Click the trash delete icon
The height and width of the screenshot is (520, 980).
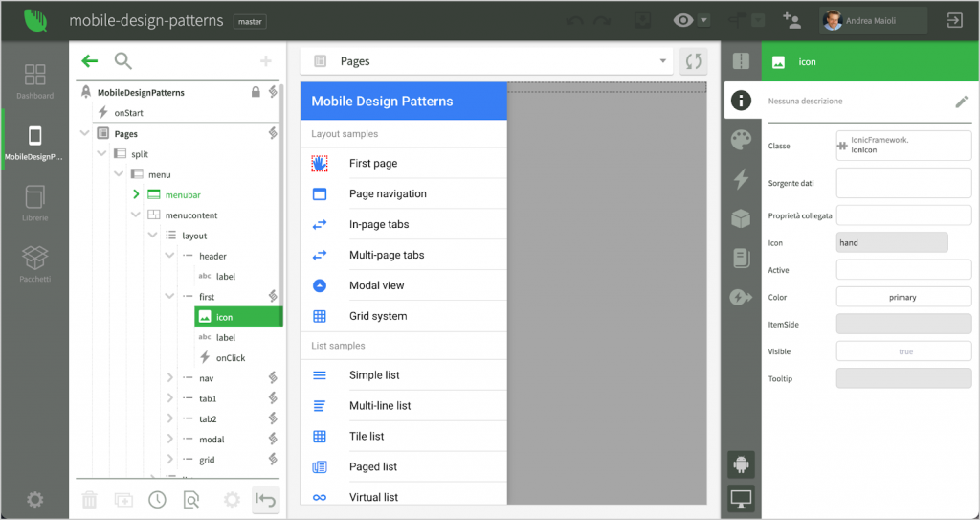point(90,499)
